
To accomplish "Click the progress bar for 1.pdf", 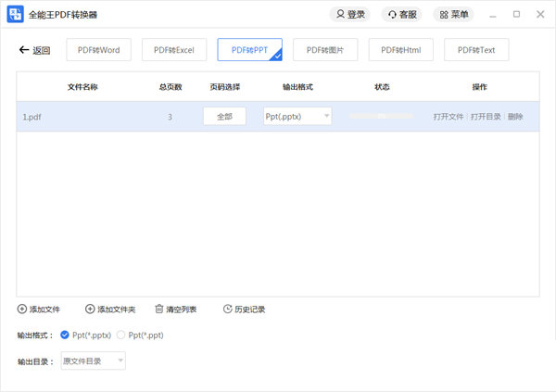I will click(x=381, y=116).
